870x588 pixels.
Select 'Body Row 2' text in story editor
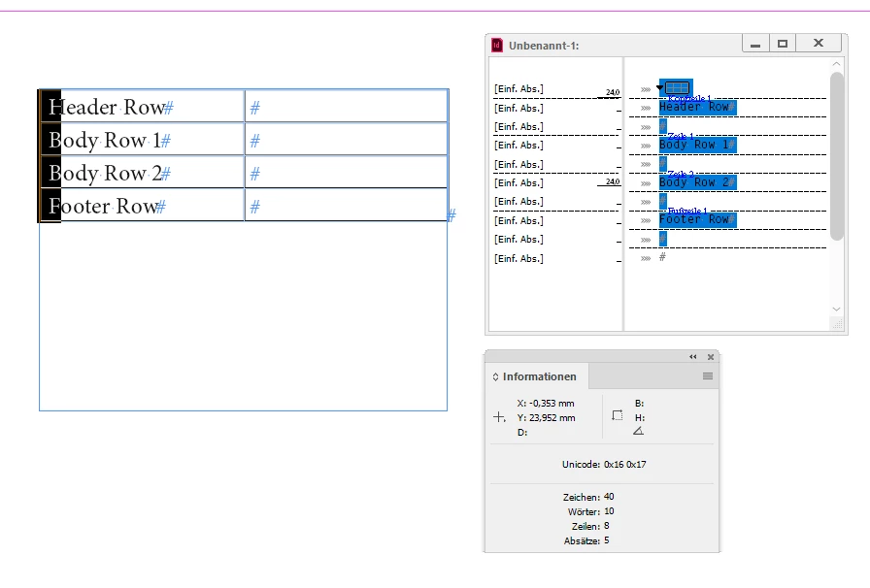(x=693, y=182)
